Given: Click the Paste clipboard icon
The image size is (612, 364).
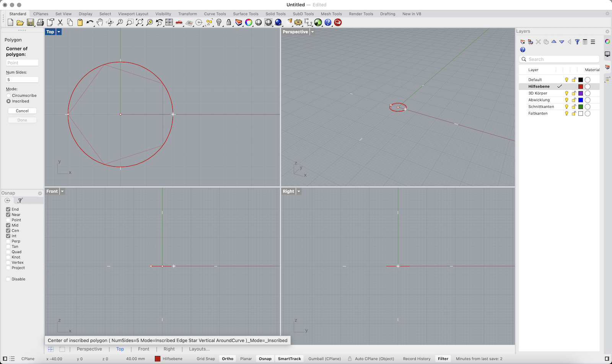Looking at the screenshot, I should [80, 23].
